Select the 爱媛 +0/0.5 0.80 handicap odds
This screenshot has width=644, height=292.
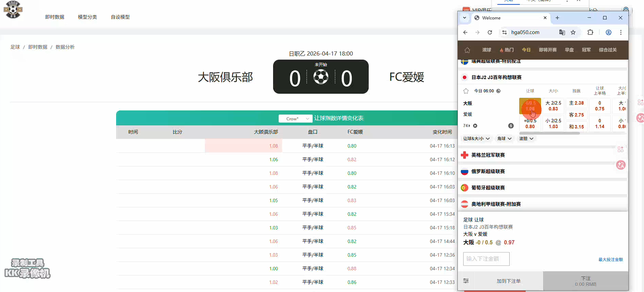(x=530, y=123)
